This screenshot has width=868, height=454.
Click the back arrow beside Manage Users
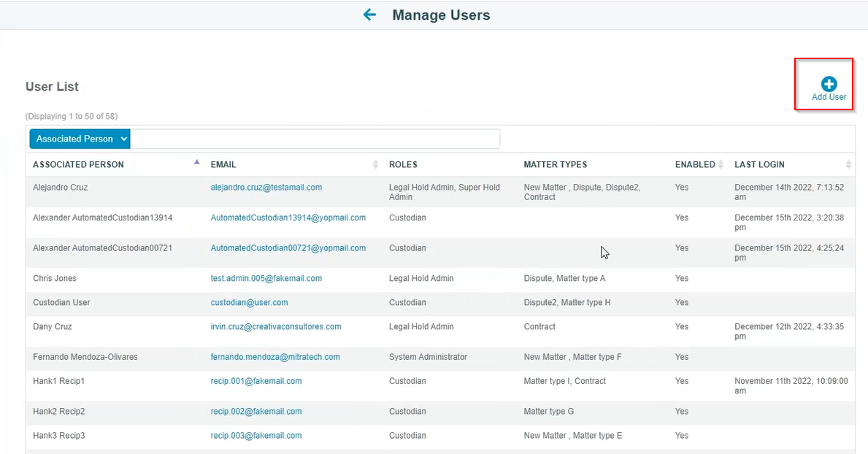(369, 15)
